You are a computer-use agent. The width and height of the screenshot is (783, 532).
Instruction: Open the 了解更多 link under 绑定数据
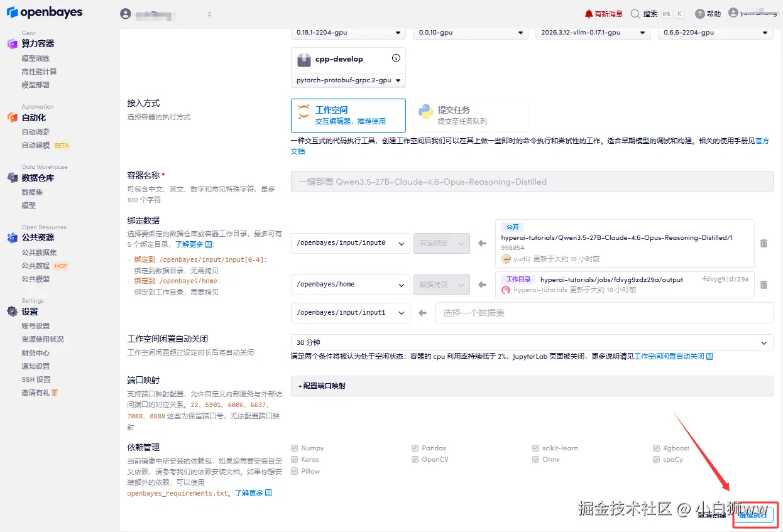point(194,244)
